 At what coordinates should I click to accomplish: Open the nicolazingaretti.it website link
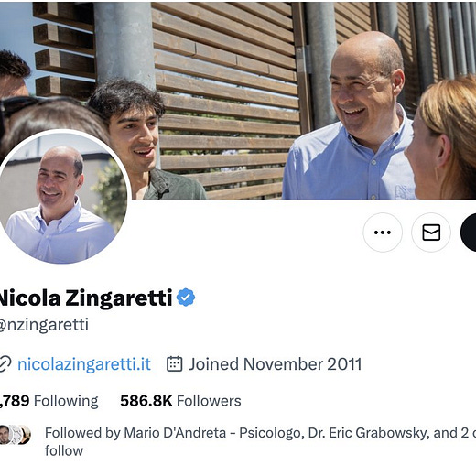pyautogui.click(x=84, y=364)
